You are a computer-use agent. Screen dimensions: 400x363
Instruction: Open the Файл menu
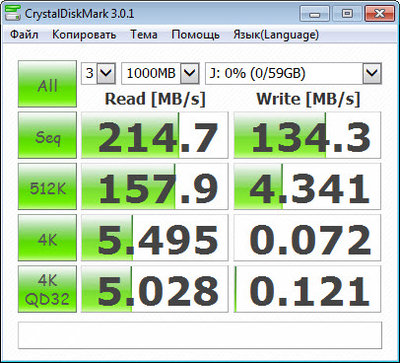[24, 35]
